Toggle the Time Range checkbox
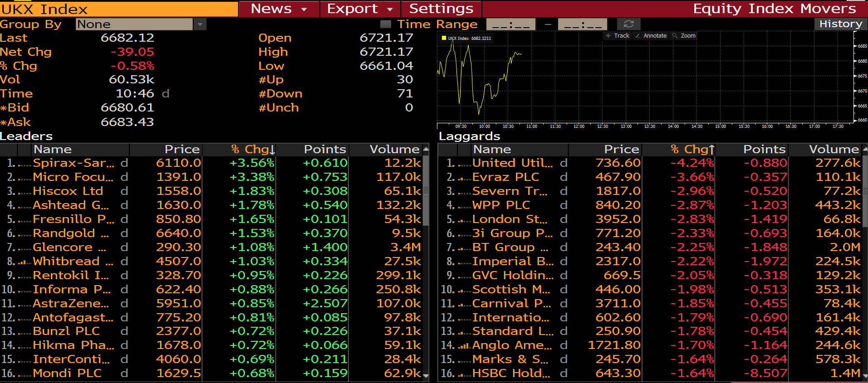Viewport: 868px width, 383px height. 385,24
